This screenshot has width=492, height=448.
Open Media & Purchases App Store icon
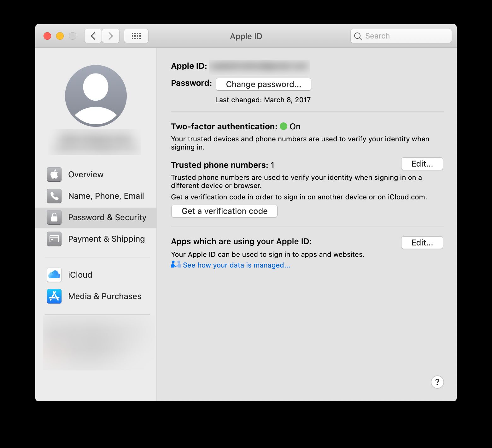click(54, 296)
